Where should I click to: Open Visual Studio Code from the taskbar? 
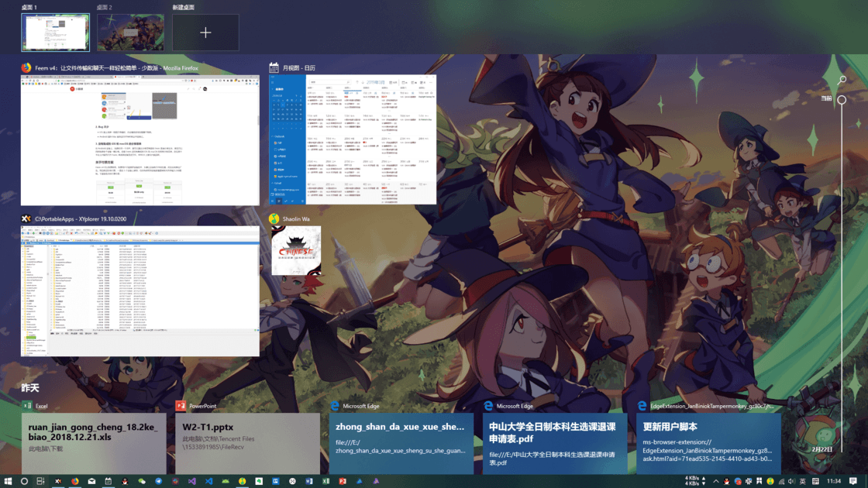208,481
